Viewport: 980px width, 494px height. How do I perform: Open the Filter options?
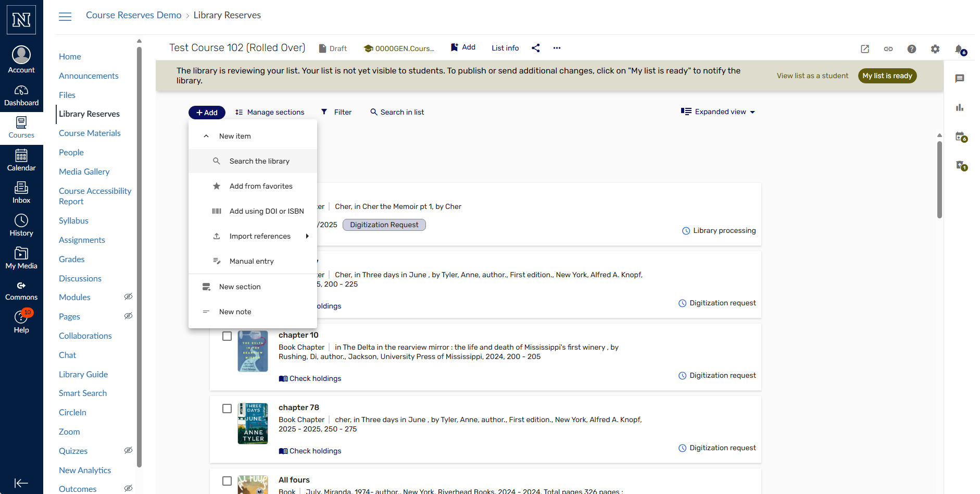(336, 112)
